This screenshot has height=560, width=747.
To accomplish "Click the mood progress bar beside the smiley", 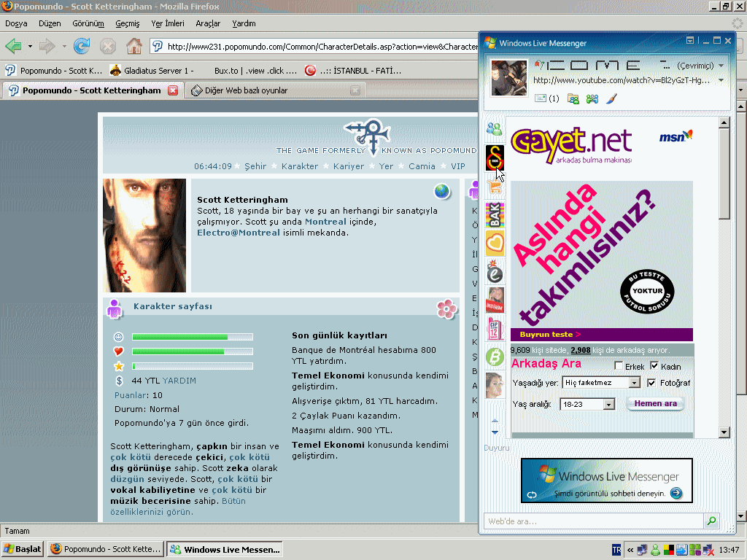I will pos(193,337).
